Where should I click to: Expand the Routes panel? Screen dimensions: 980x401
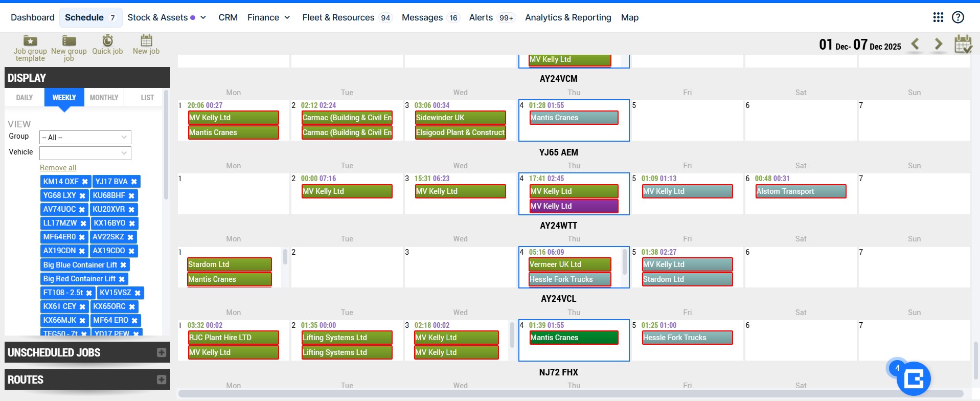coord(162,380)
